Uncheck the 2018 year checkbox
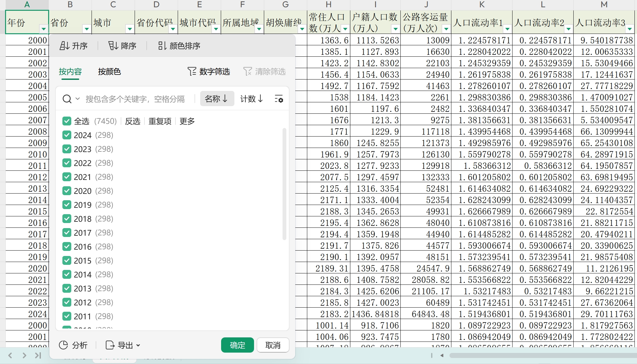Screen dimensions: 637x364 click(x=67, y=219)
